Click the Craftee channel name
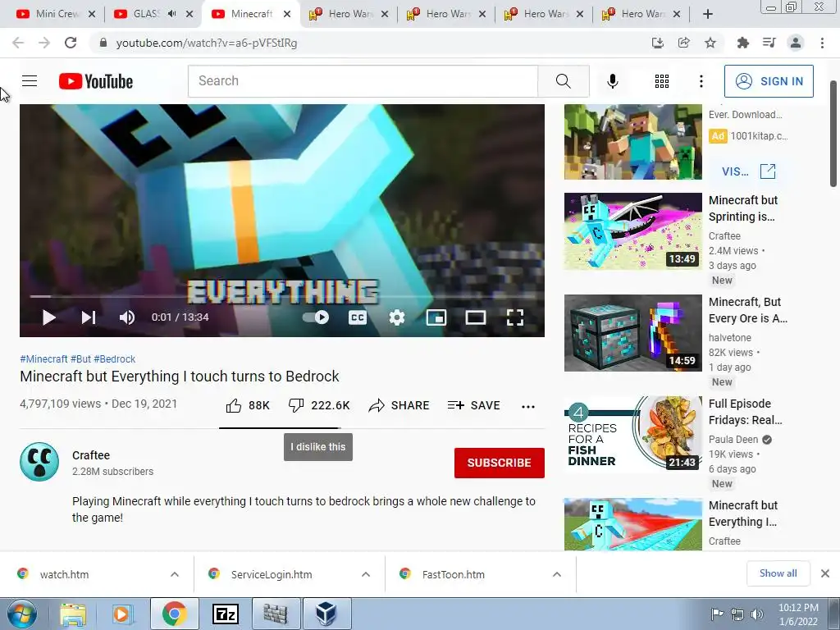This screenshot has height=630, width=840. click(91, 455)
